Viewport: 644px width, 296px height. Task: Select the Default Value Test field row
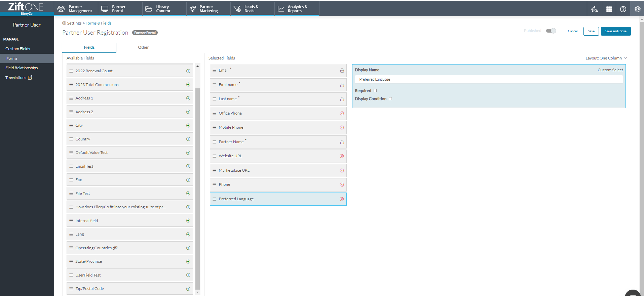pos(130,153)
